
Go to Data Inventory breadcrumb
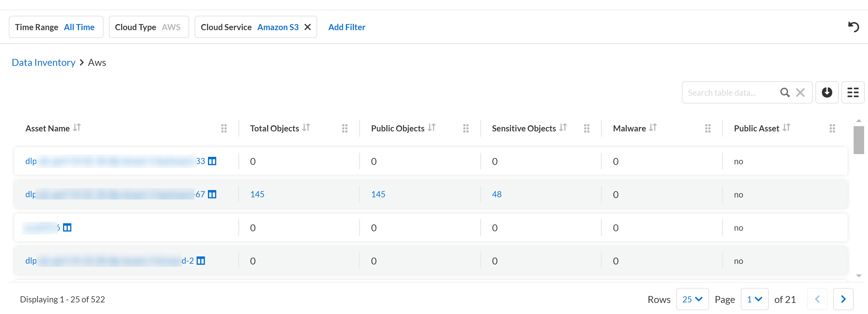click(x=43, y=63)
